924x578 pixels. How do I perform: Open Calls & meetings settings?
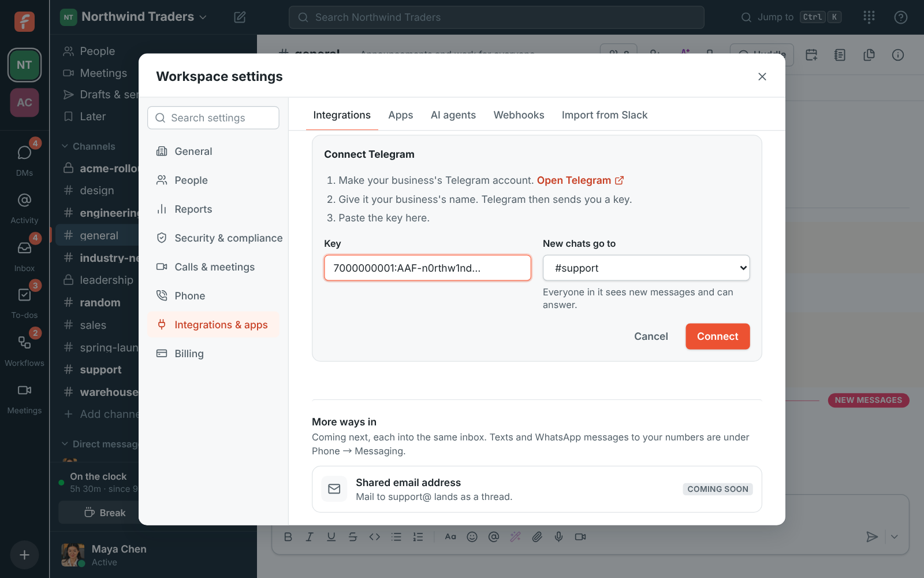[x=214, y=267]
